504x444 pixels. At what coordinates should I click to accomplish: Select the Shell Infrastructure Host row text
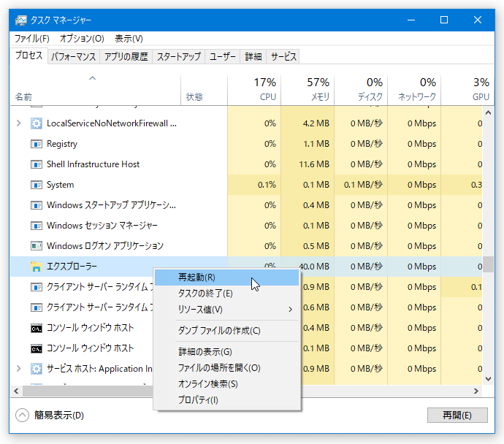93,164
